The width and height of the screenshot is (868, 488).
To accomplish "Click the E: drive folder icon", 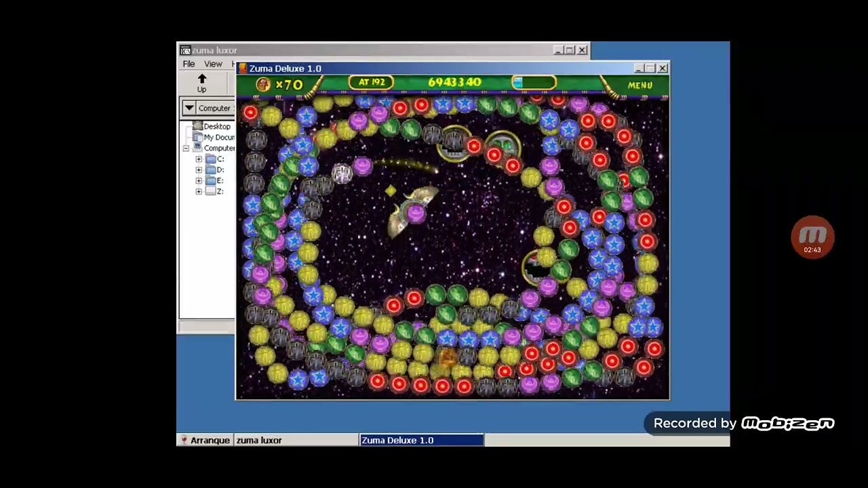I will coord(210,180).
